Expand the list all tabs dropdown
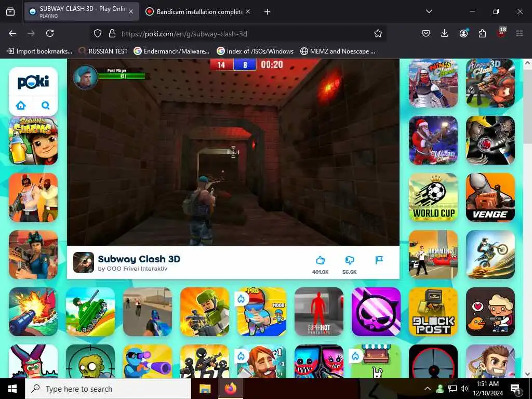Image resolution: width=532 pixels, height=399 pixels. [x=429, y=11]
